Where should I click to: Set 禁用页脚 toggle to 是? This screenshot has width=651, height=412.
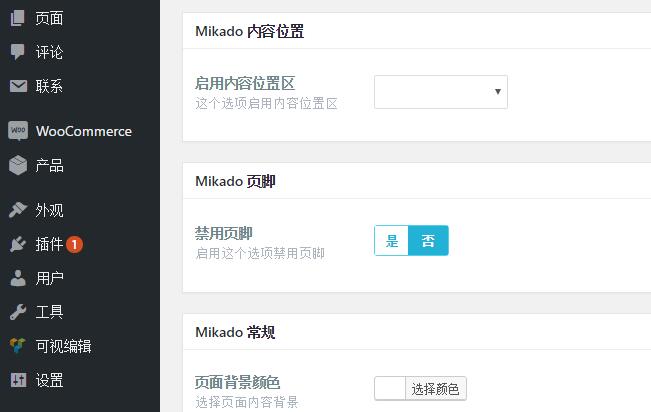pyautogui.click(x=391, y=240)
